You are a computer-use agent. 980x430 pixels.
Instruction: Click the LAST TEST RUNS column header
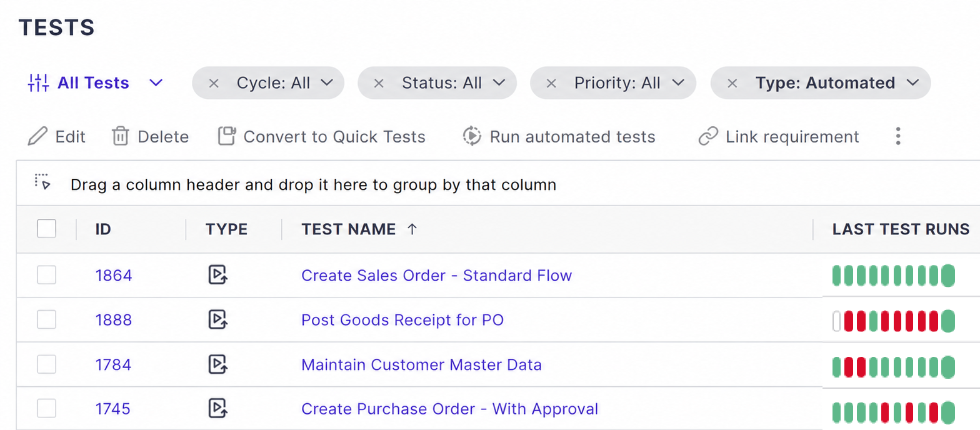(901, 229)
